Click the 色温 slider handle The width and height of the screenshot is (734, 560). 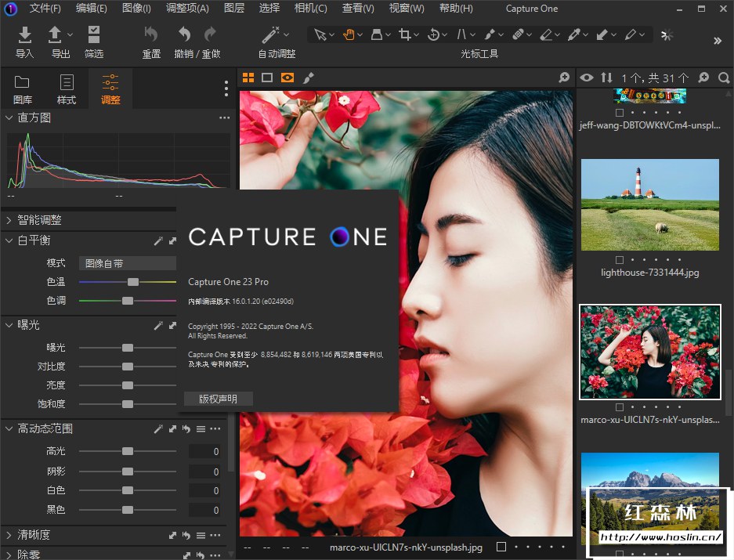(x=133, y=282)
